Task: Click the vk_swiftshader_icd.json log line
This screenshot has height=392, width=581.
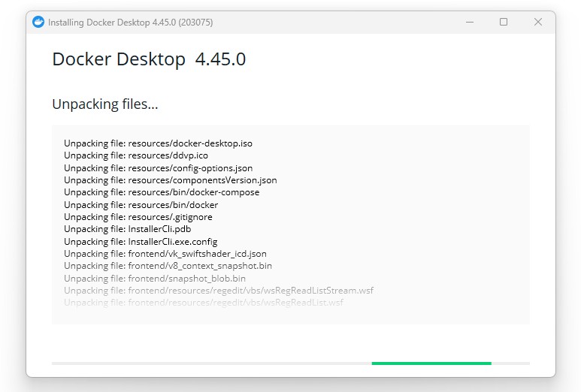Action: tap(165, 254)
